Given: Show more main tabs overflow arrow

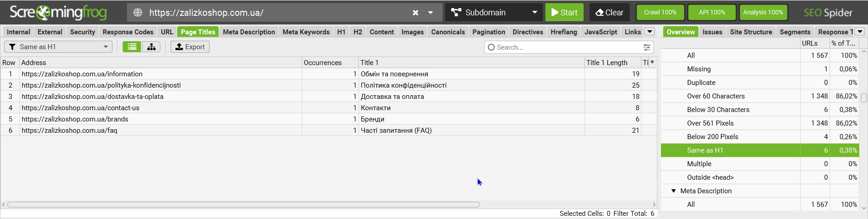Looking at the screenshot, I should click(x=650, y=32).
